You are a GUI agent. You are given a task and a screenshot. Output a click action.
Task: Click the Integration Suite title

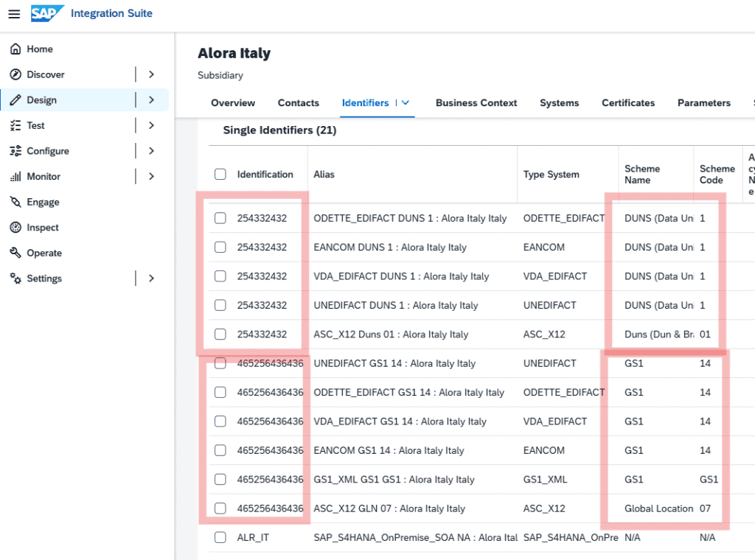click(x=112, y=13)
